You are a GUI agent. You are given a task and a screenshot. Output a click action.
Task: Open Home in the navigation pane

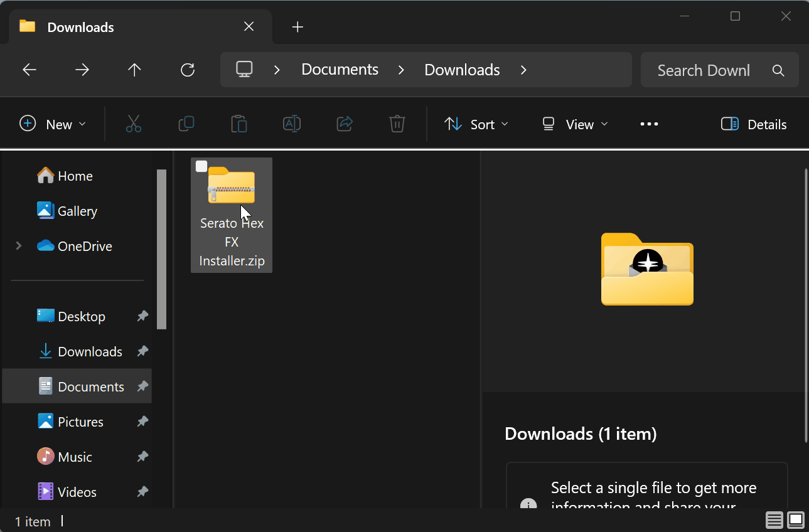click(65, 176)
